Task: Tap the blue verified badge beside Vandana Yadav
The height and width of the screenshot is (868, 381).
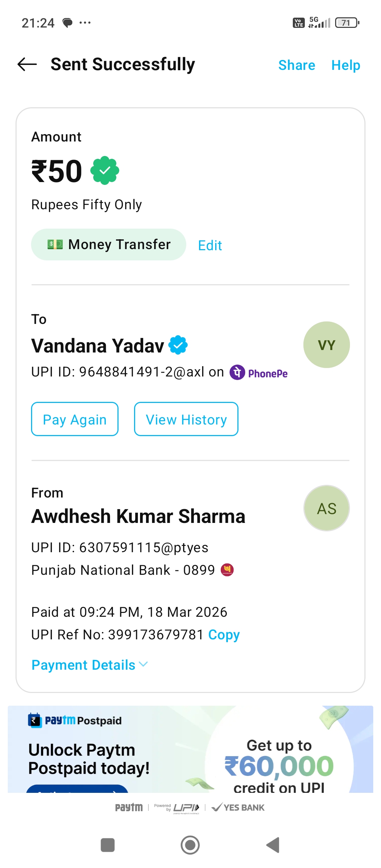Action: click(178, 345)
